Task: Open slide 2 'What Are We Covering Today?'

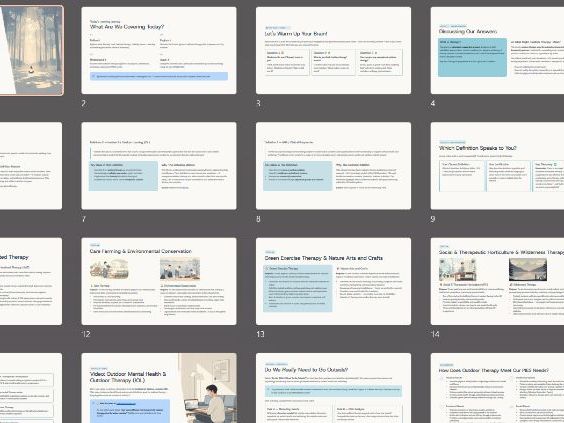Action: (159, 50)
